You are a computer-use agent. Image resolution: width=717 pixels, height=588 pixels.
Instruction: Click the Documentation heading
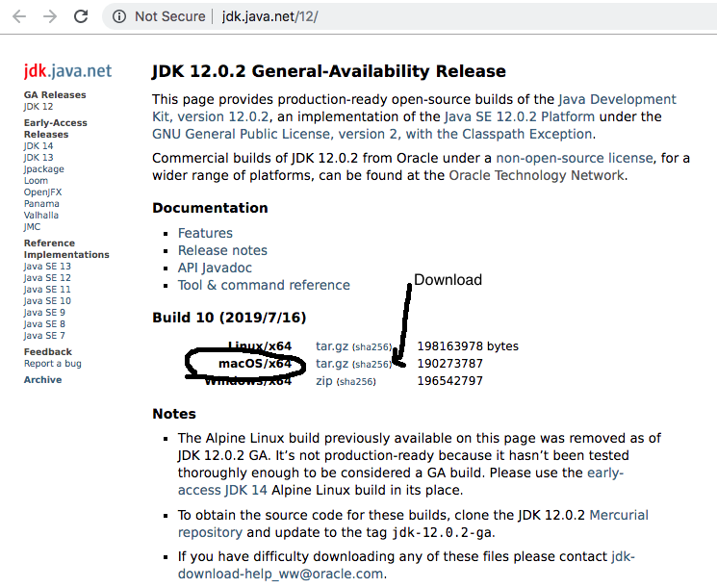[210, 208]
